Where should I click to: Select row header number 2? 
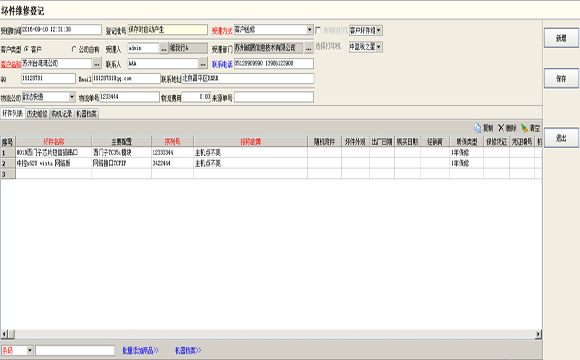(x=8, y=163)
